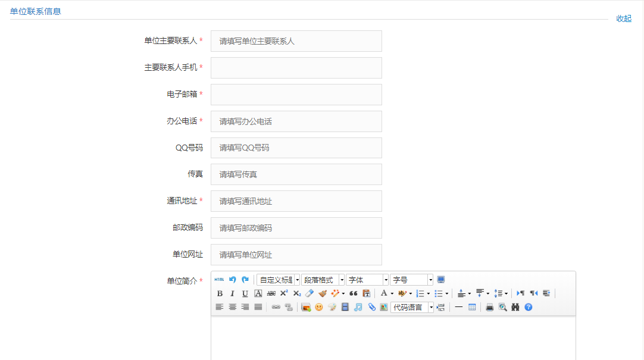Toggle bold formatting in editor
Viewport: 644px width, 360px height.
(x=220, y=293)
